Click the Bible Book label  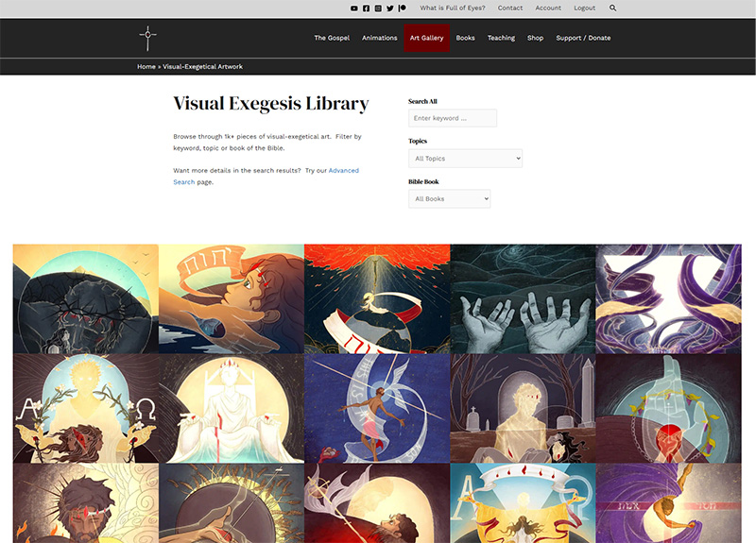click(423, 181)
